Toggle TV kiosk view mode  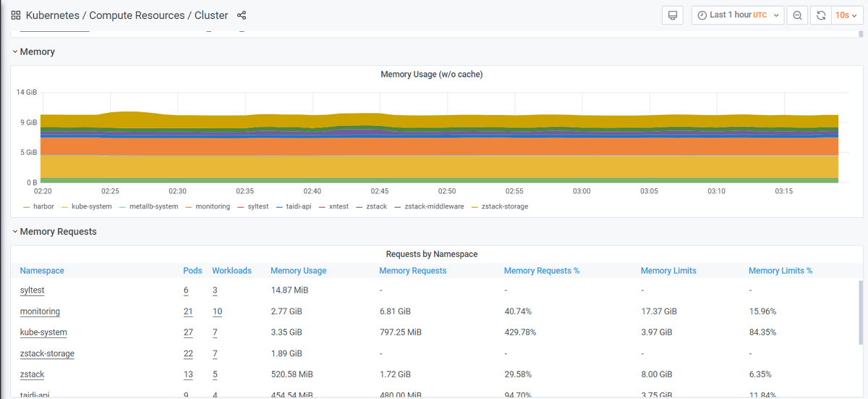tap(673, 15)
